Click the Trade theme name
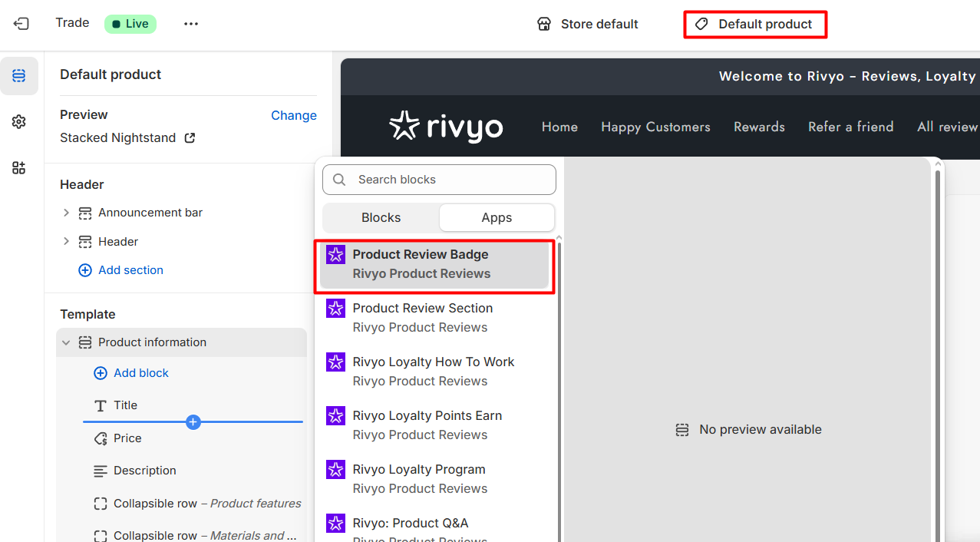980x542 pixels. pos(72,23)
